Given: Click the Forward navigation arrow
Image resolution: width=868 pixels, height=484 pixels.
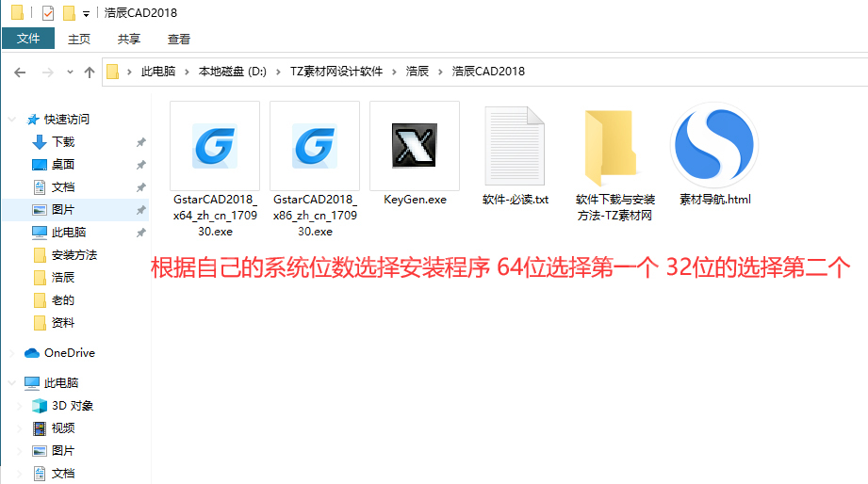Looking at the screenshot, I should [x=48, y=72].
